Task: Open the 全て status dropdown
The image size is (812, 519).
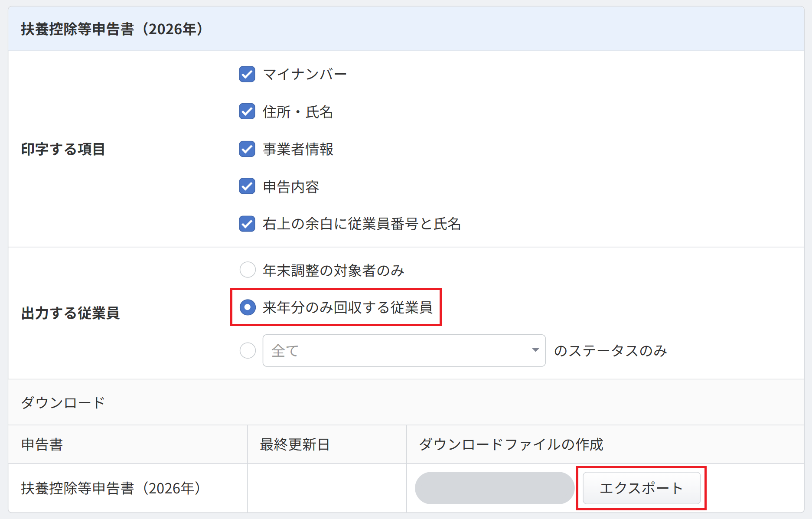Action: [x=403, y=350]
